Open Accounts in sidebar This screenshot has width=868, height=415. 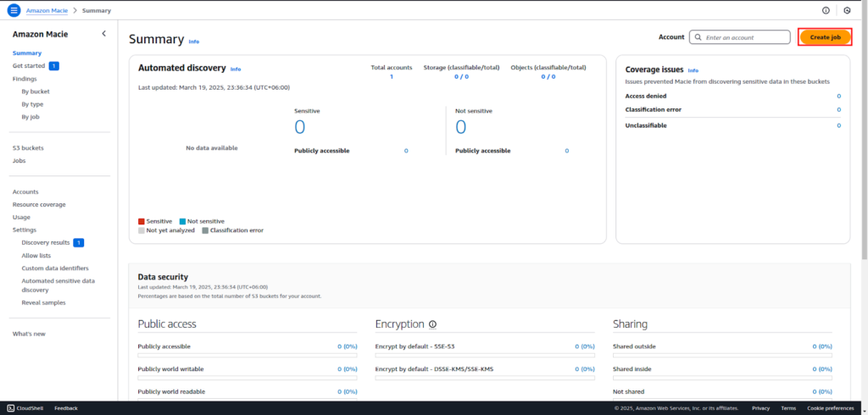25,191
